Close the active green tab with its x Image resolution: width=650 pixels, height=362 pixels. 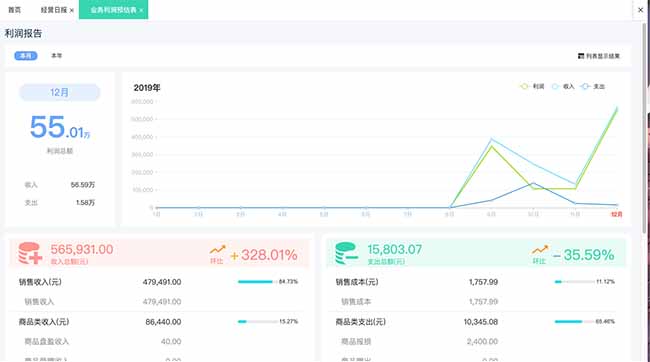141,10
